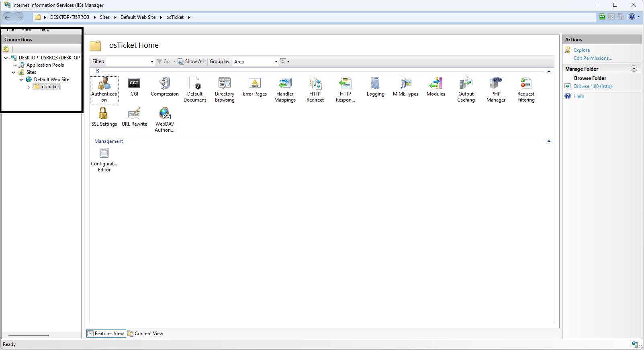
Task: Open Handler Mappings feature
Action: pyautogui.click(x=285, y=90)
